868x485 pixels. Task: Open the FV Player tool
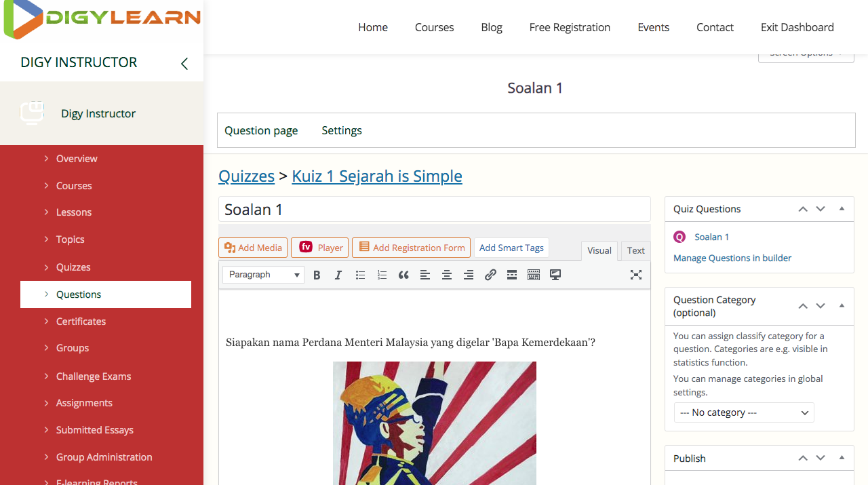pos(319,248)
